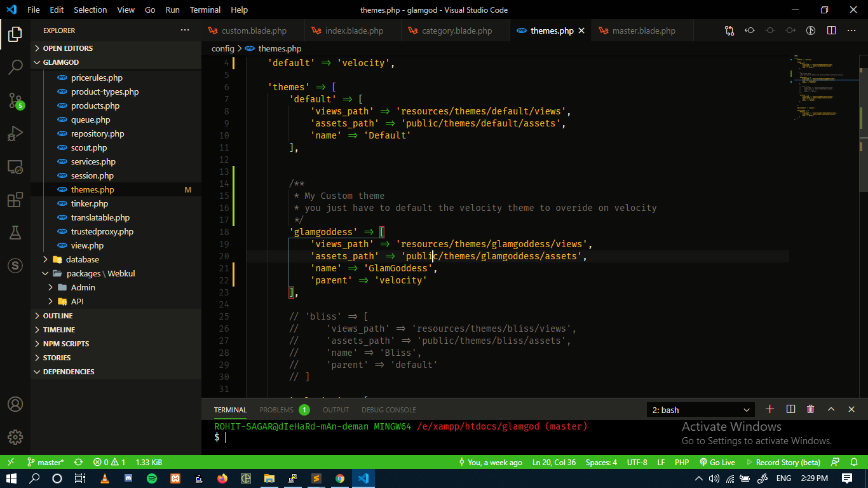Click Spaces: 4 indentation setting
Viewport: 868px width, 488px height.
point(601,463)
